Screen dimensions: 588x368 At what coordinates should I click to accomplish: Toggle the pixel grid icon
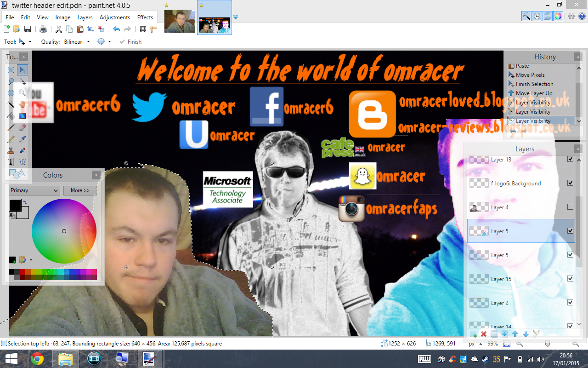143,29
